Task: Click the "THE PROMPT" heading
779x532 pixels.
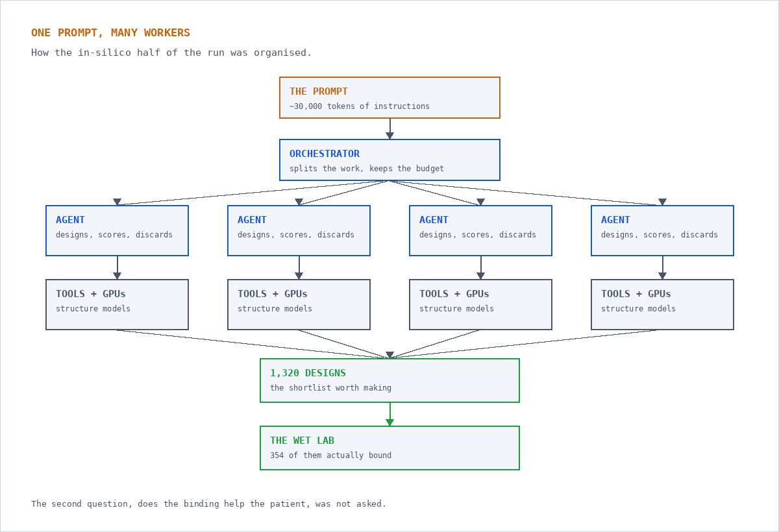Action: [319, 92]
